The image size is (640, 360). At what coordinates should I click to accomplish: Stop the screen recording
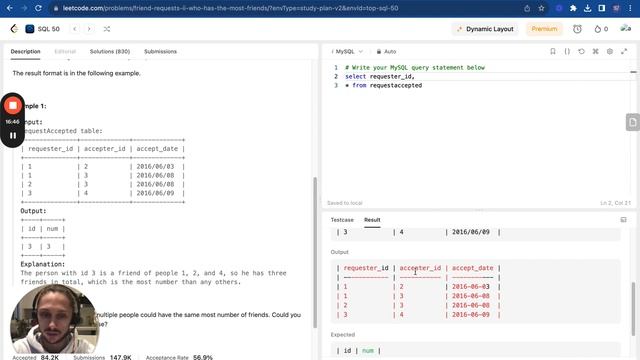tap(13, 106)
